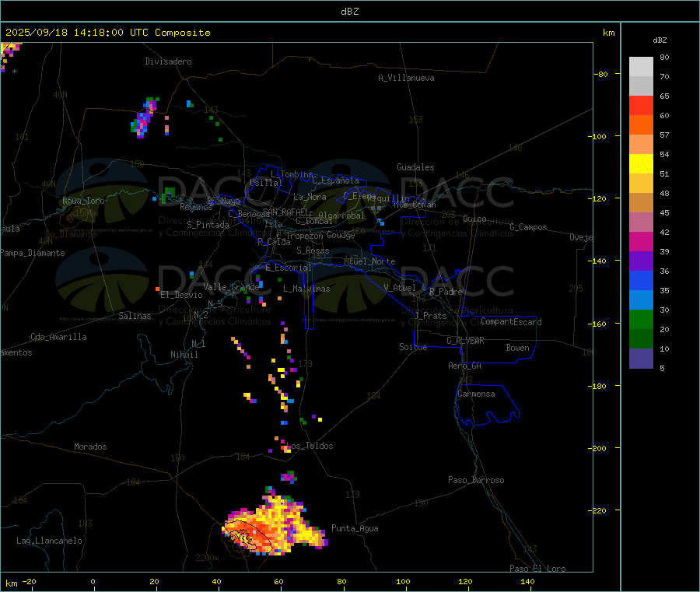The height and width of the screenshot is (592, 700).
Task: Click the Morados label
Action: pyautogui.click(x=91, y=447)
